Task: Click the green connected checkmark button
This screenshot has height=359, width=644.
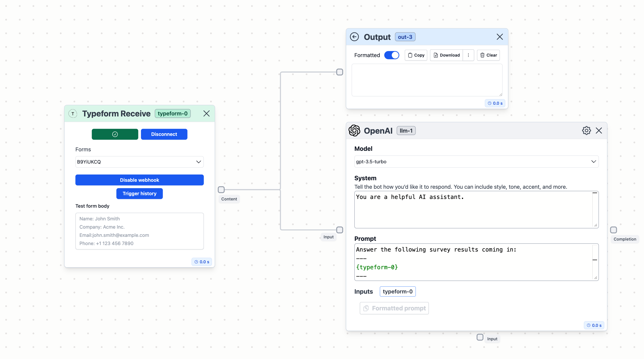Action: (x=115, y=134)
